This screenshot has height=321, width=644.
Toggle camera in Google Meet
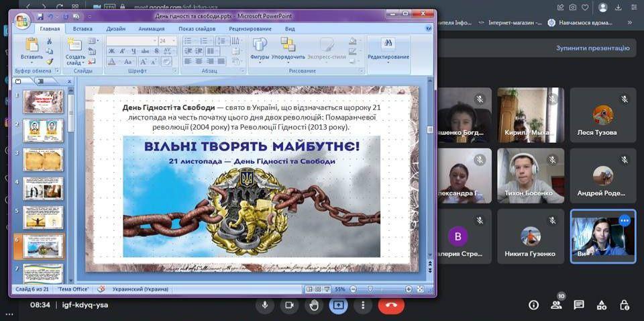[290, 305]
